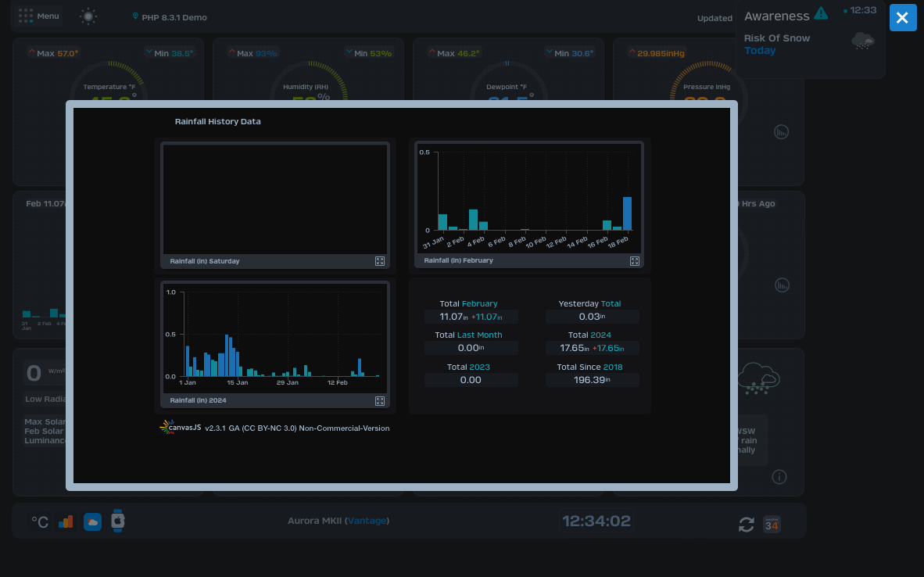Click the snow cloud forecast icon
The width and height of the screenshot is (924, 577).
click(758, 378)
